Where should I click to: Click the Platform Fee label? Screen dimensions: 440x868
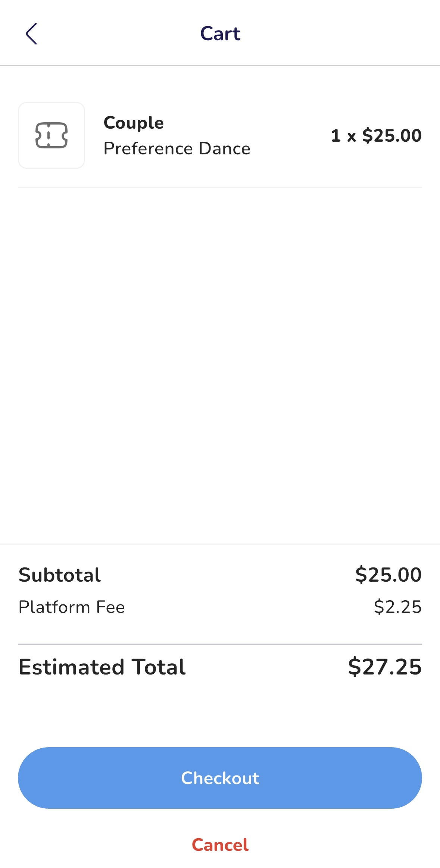(x=72, y=607)
